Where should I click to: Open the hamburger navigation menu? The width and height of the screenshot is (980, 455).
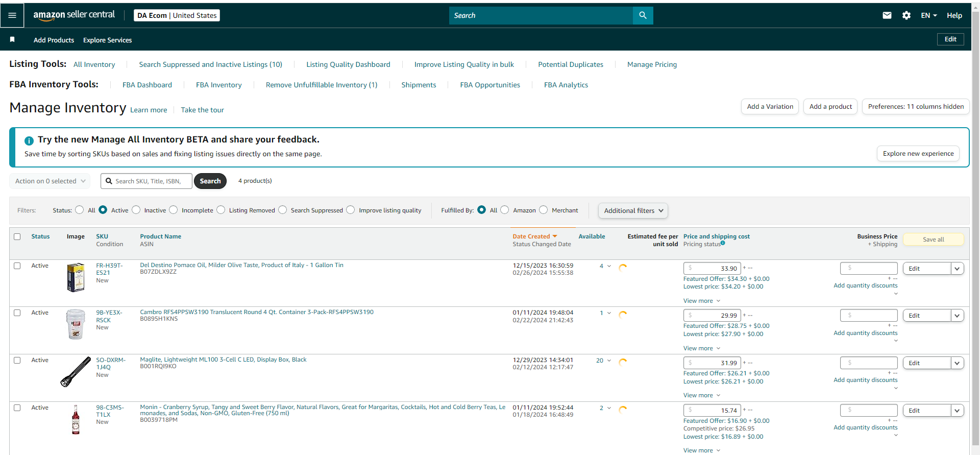[12, 15]
